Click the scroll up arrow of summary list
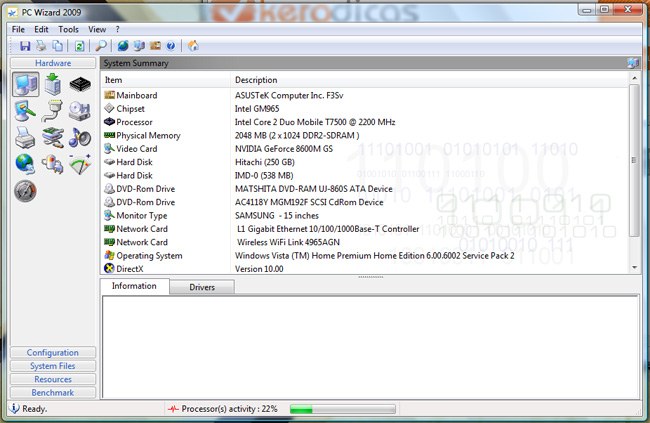 634,78
